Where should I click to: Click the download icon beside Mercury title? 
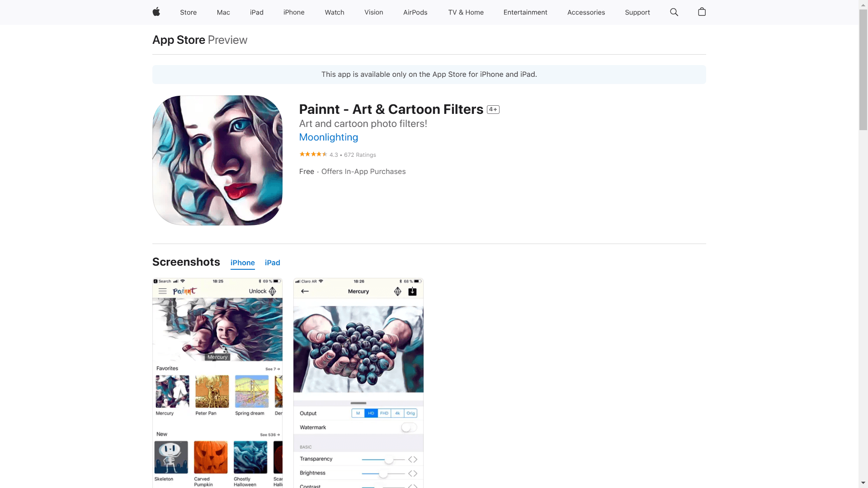pos(412,291)
